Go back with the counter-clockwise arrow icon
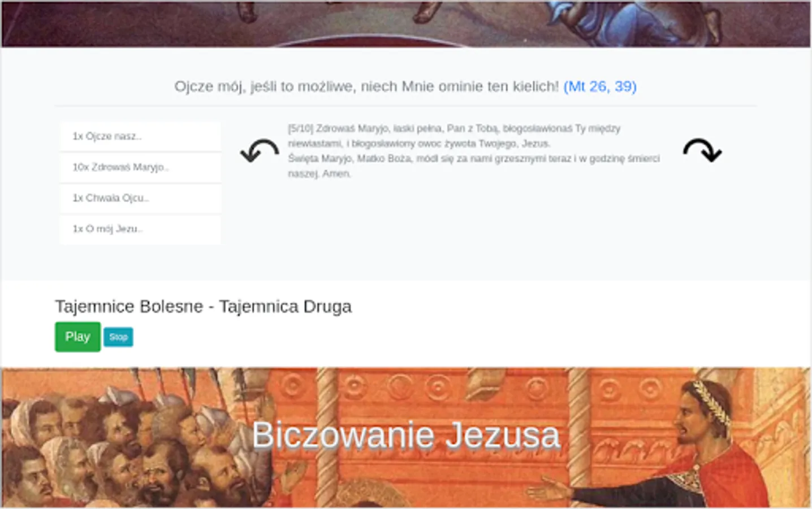Screen dimensions: 812x509 pos(260,151)
